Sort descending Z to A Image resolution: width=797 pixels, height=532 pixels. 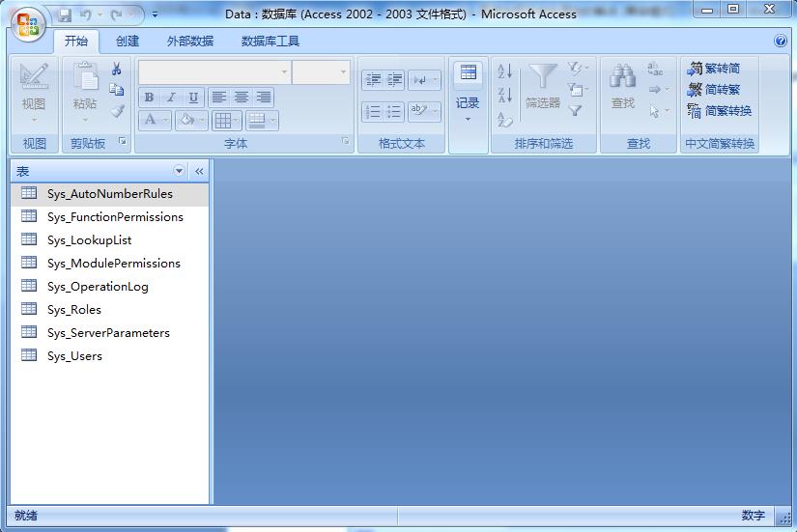tap(504, 95)
